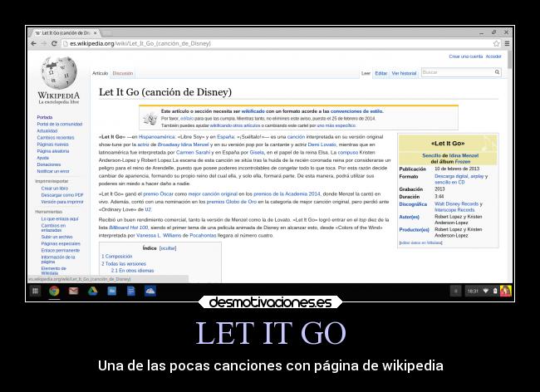Click the user avatar in the system tray
Screen dimensions: 540x392
click(x=506, y=292)
